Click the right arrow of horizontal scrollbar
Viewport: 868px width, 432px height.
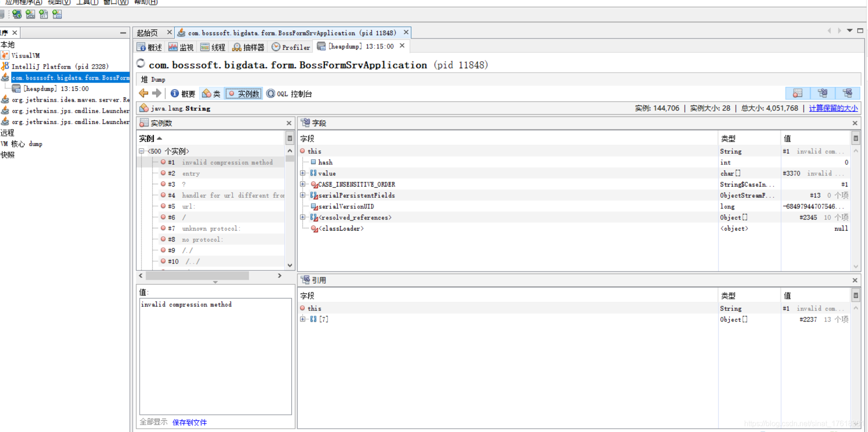(280, 276)
